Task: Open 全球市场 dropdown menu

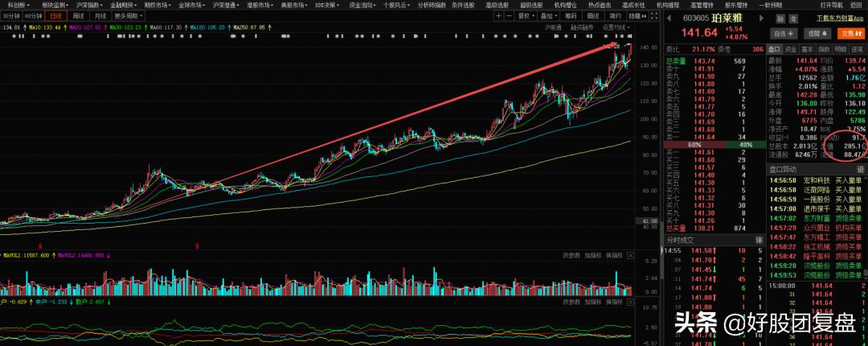Action: (191, 4)
